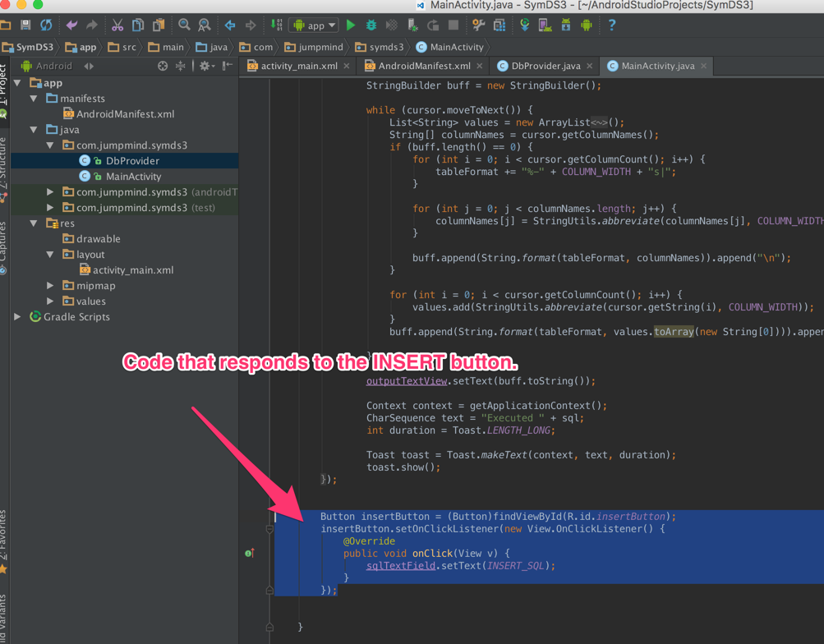
Task: Click the navigate Back arrow
Action: pyautogui.click(x=230, y=25)
